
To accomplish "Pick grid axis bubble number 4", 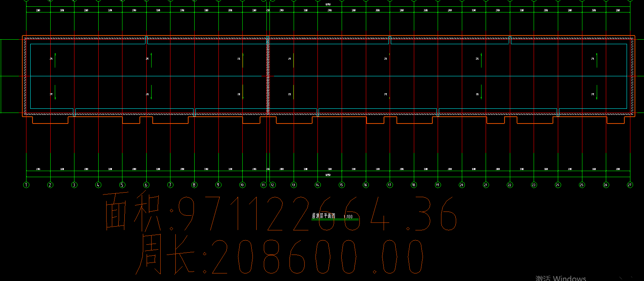I will [x=98, y=185].
